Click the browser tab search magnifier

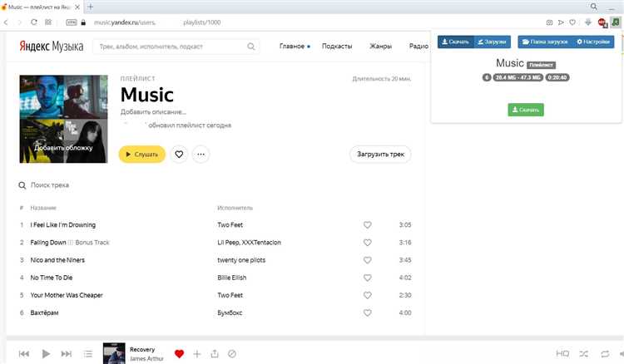[593, 7]
